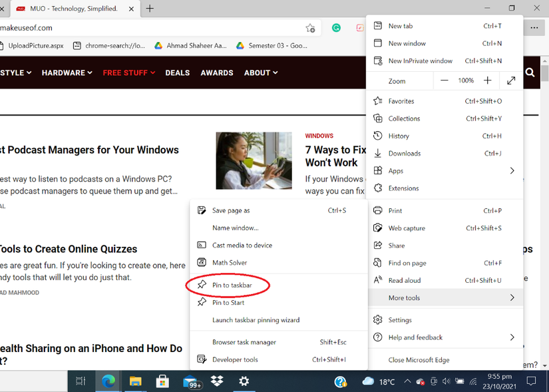The width and height of the screenshot is (549, 392).
Task: Open Collections from the menu
Action: click(445, 118)
